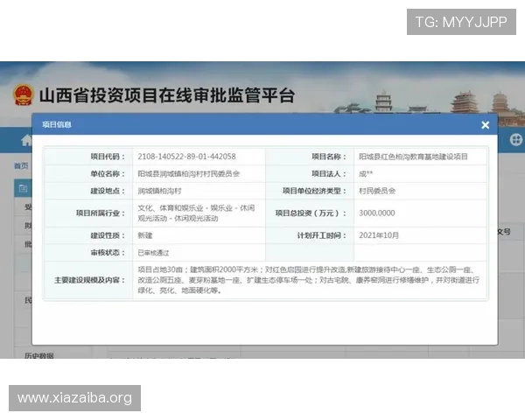
Task: Select the sidebar folder icon tab
Action: point(23,188)
